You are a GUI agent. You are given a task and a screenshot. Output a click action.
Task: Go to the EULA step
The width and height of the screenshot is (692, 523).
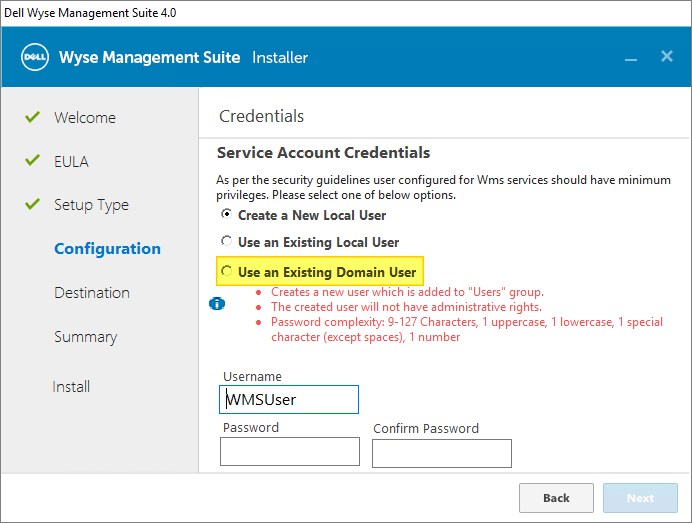coord(71,162)
